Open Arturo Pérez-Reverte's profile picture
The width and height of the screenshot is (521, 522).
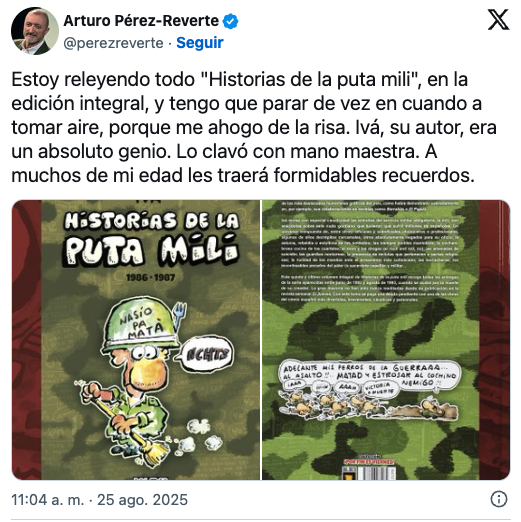(35, 31)
